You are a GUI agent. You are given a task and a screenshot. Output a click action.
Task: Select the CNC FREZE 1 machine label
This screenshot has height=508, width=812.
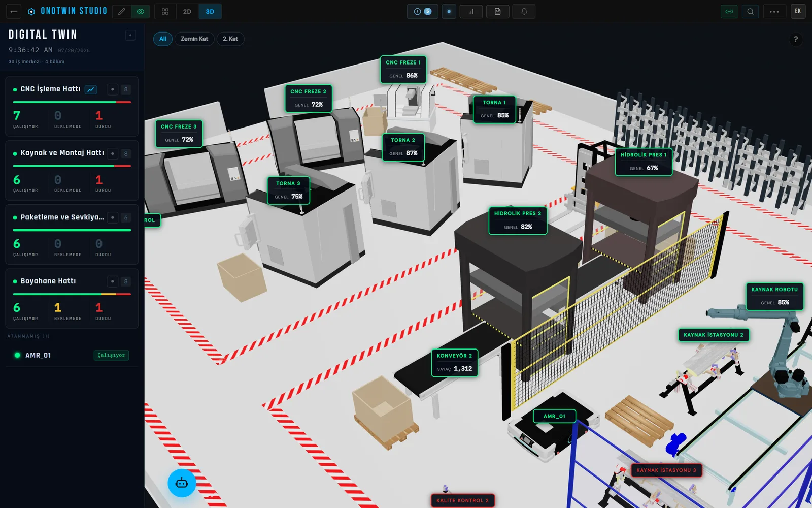(x=403, y=69)
